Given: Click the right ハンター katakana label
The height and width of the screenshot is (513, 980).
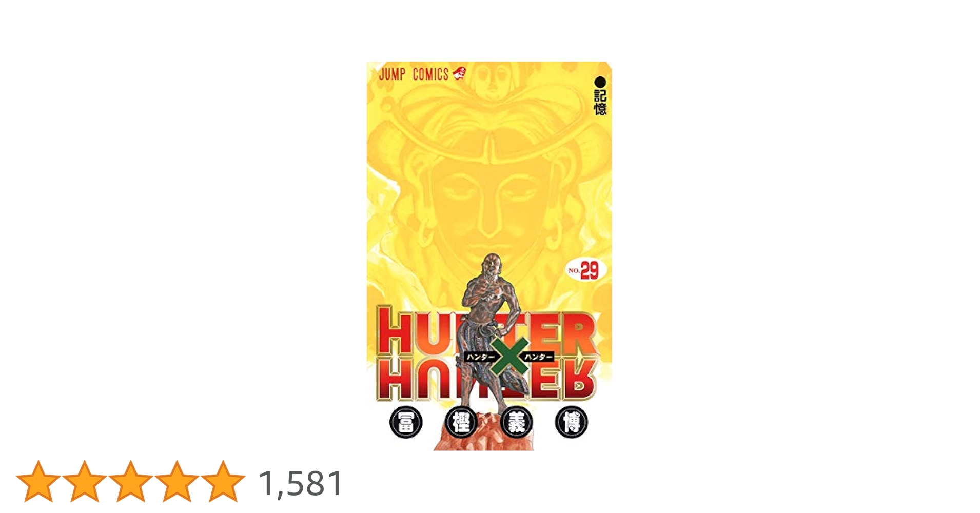Looking at the screenshot, I should tap(538, 357).
